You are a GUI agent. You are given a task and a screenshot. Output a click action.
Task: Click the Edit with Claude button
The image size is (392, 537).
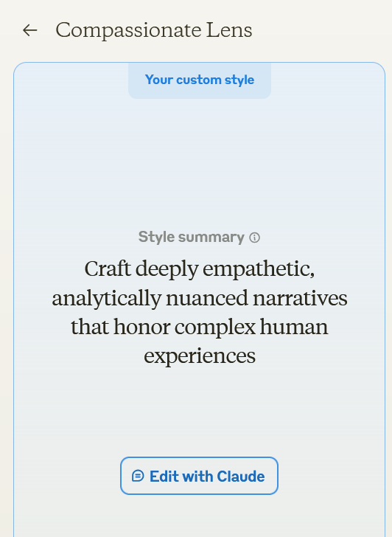[x=199, y=476]
